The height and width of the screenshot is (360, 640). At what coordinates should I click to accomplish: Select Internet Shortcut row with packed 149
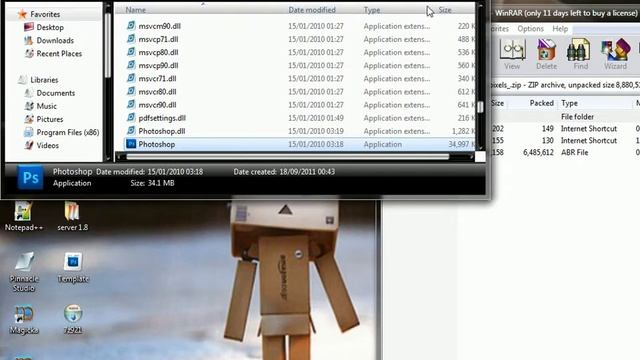[x=565, y=129]
